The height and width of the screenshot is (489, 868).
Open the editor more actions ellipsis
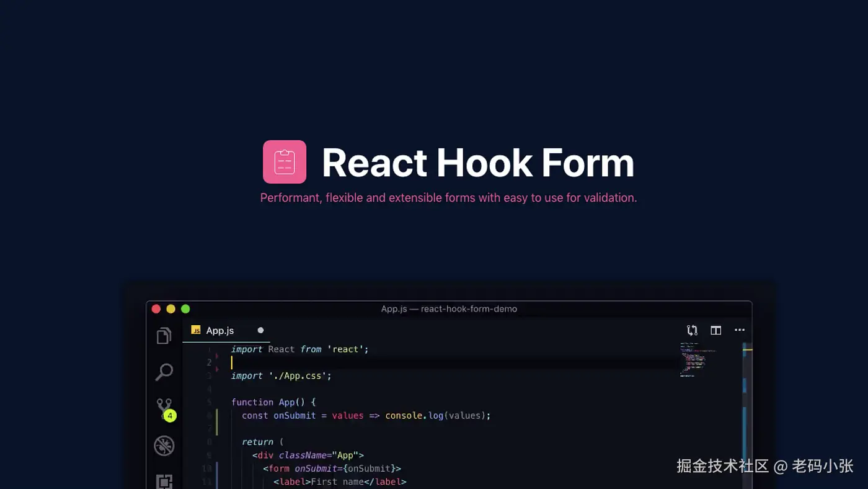(x=740, y=330)
